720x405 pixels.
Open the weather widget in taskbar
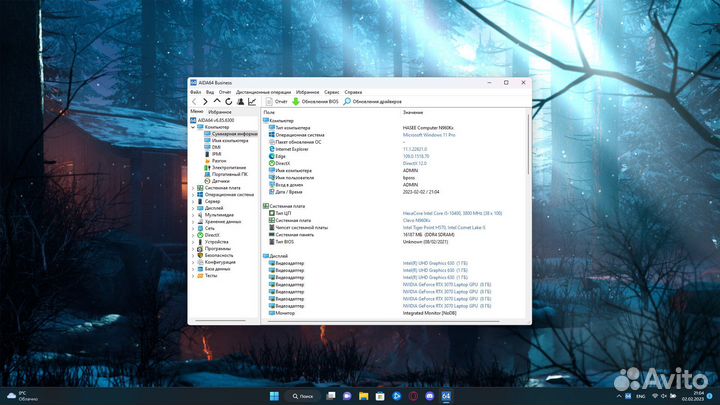click(22, 396)
